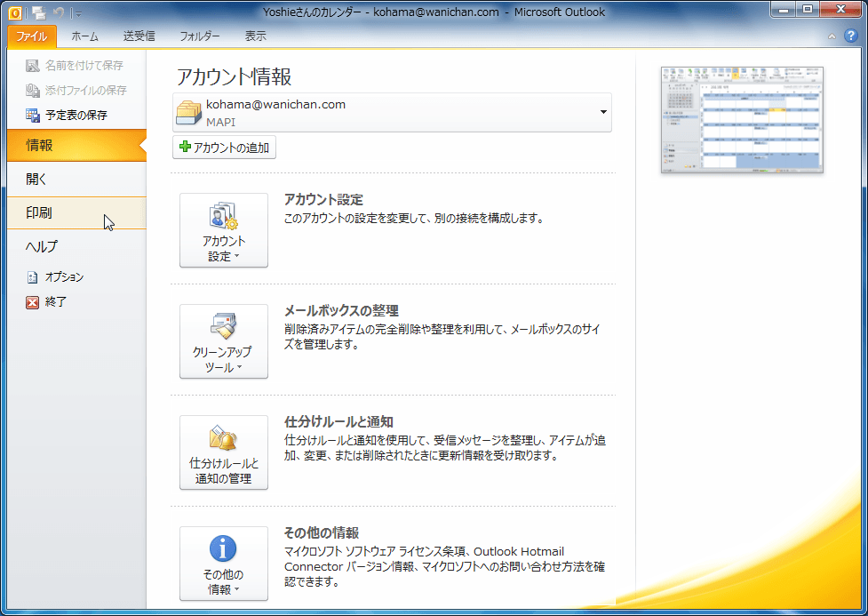Open the その他の情報 dropdown button

click(224, 564)
